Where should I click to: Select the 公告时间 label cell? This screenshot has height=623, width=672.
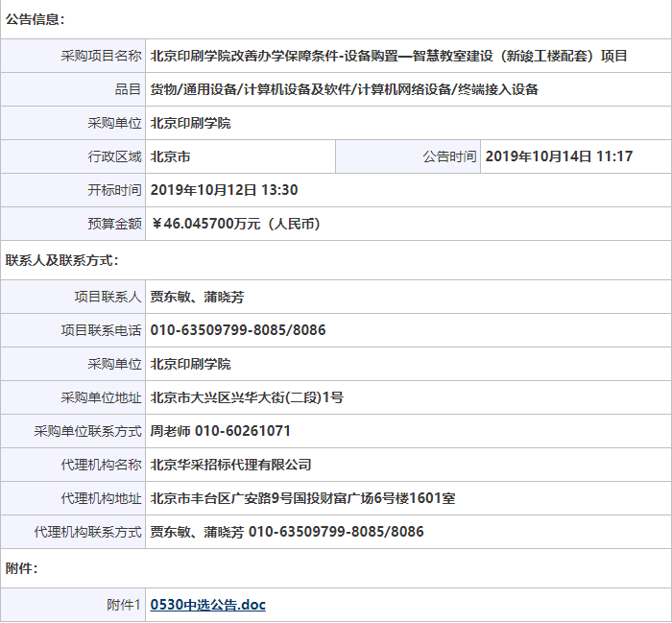[x=448, y=156]
